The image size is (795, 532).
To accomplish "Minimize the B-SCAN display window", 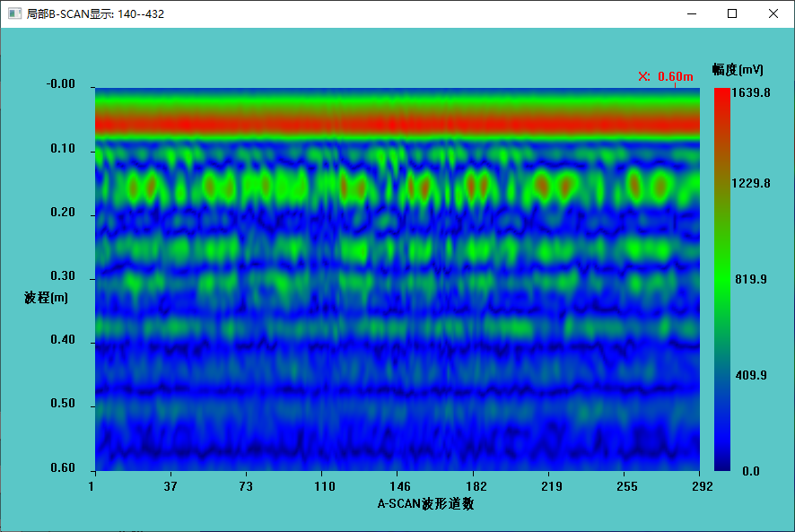I will 691,14.
